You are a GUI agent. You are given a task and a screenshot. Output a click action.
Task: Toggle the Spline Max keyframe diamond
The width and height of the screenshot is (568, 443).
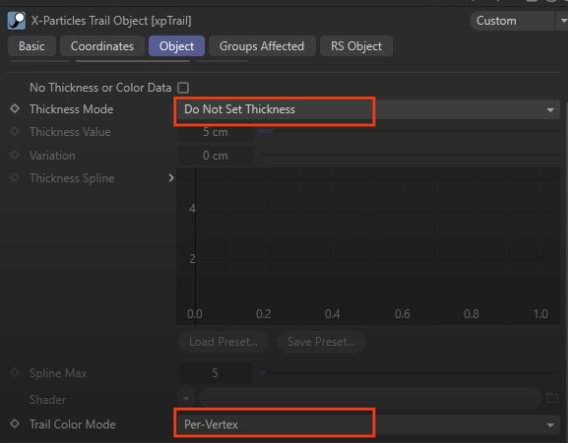point(15,372)
